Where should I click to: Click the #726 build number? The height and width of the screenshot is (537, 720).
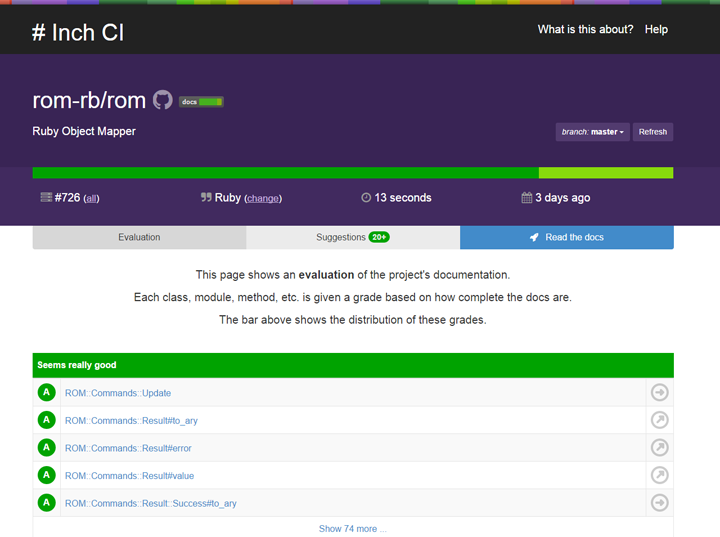click(68, 198)
